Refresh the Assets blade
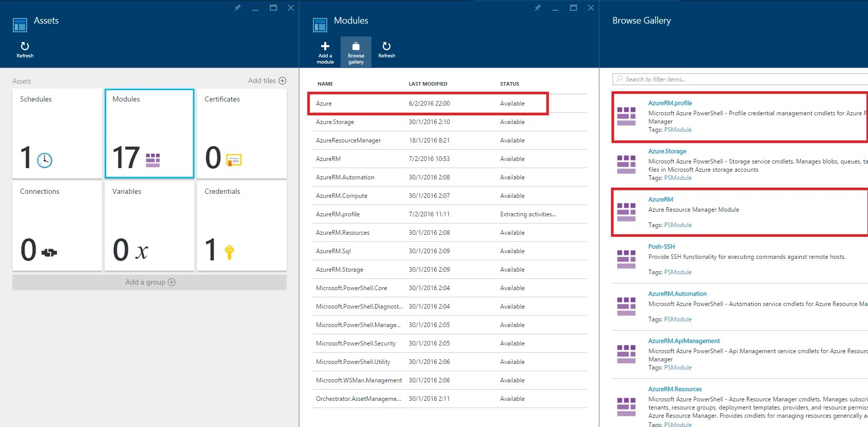 (25, 50)
